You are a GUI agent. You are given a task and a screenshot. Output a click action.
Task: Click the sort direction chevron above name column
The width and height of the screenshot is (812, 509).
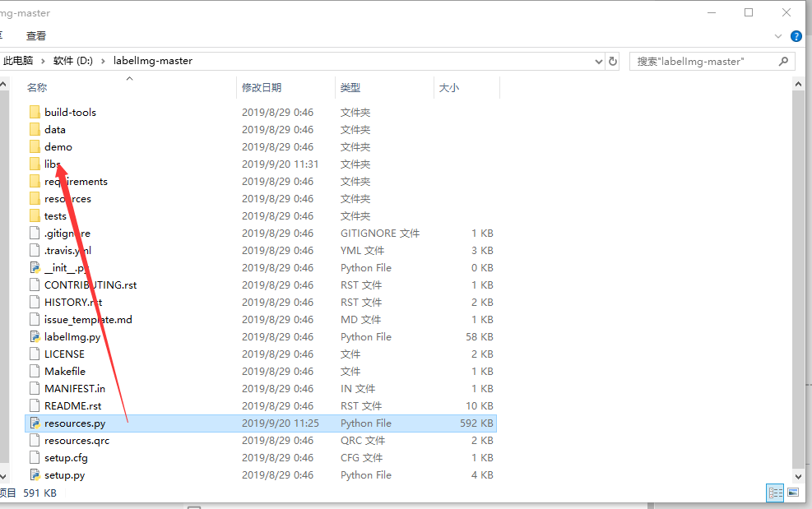(129, 76)
